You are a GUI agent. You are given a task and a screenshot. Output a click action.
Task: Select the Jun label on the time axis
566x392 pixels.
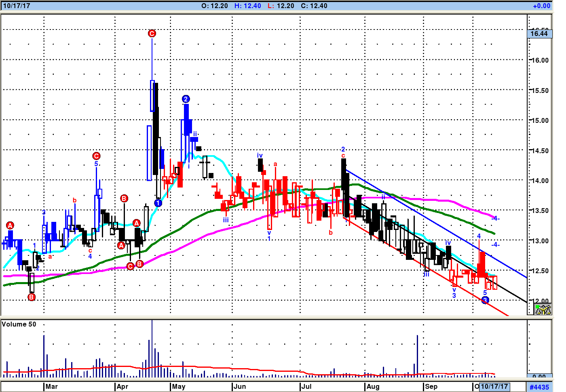coord(240,387)
